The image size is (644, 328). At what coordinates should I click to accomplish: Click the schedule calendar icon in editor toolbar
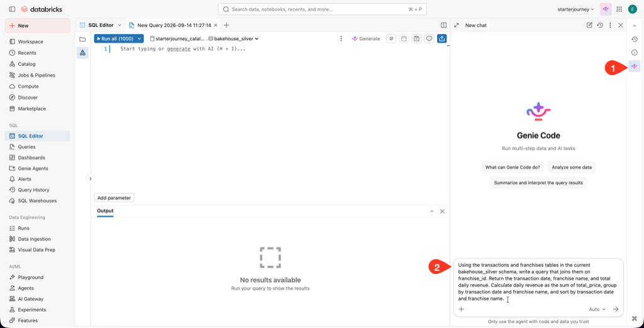[x=404, y=38]
